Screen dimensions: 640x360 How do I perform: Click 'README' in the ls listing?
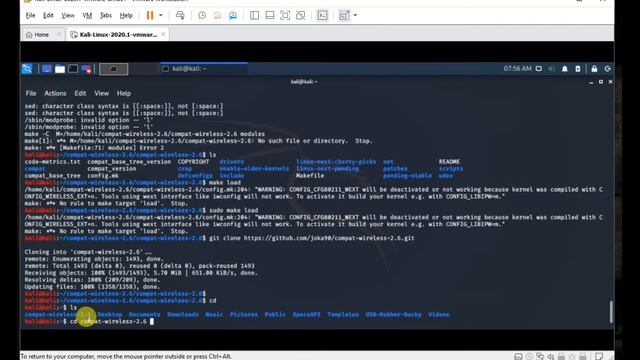pyautogui.click(x=449, y=162)
